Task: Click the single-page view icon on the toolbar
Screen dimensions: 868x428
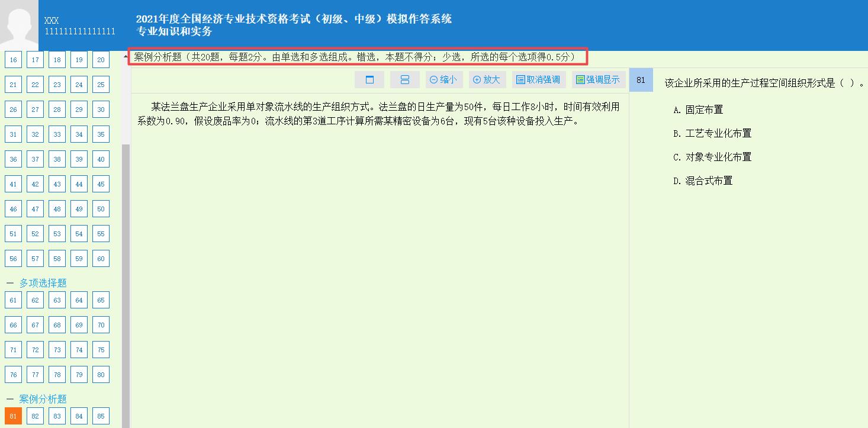Action: point(369,79)
